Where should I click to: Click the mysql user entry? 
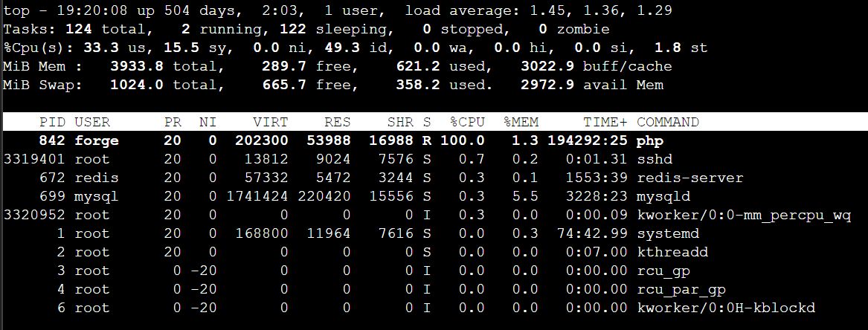pos(97,196)
